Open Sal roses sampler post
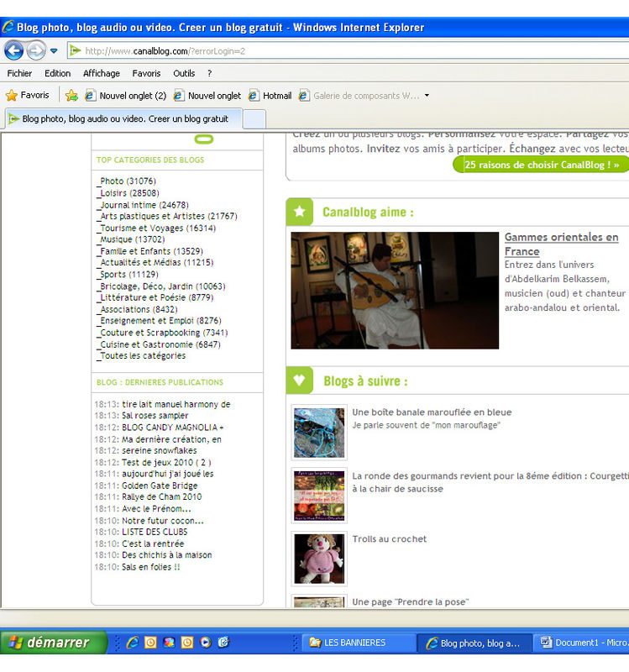 pyautogui.click(x=155, y=415)
